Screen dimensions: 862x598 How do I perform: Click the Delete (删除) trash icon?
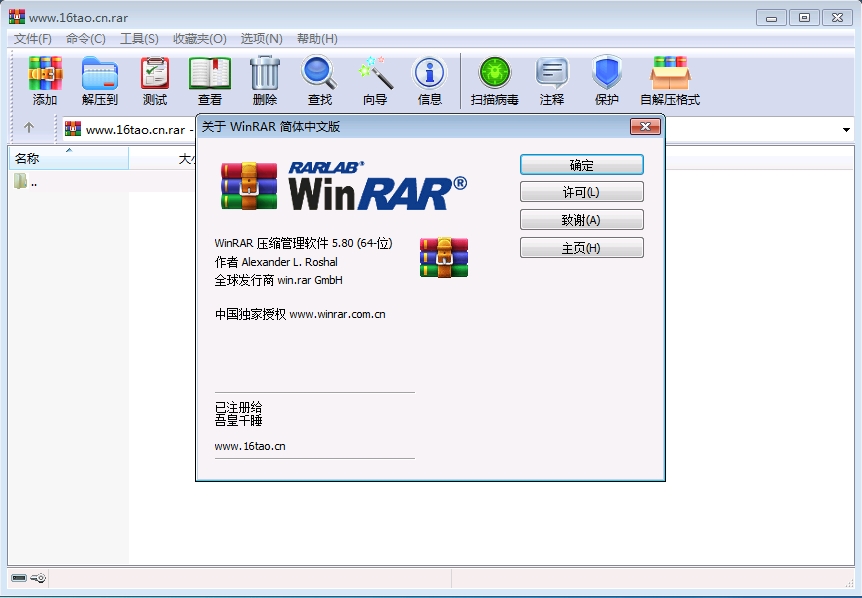pyautogui.click(x=265, y=74)
